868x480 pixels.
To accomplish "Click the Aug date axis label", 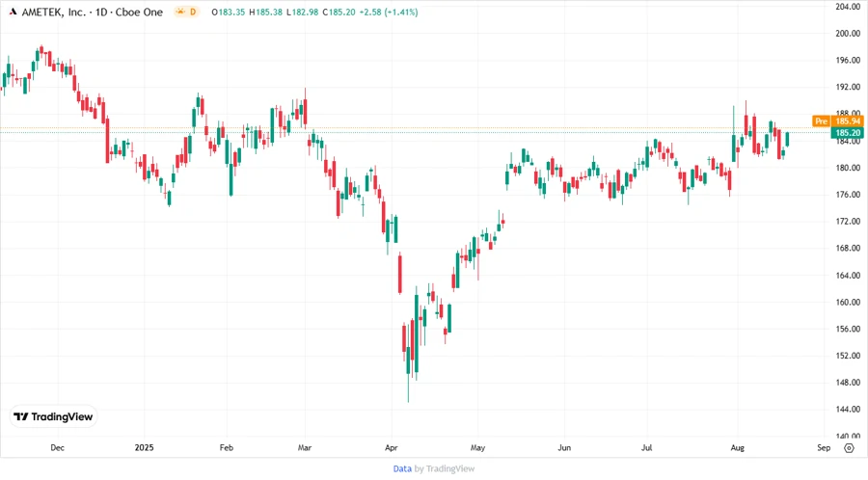I will coord(738,447).
